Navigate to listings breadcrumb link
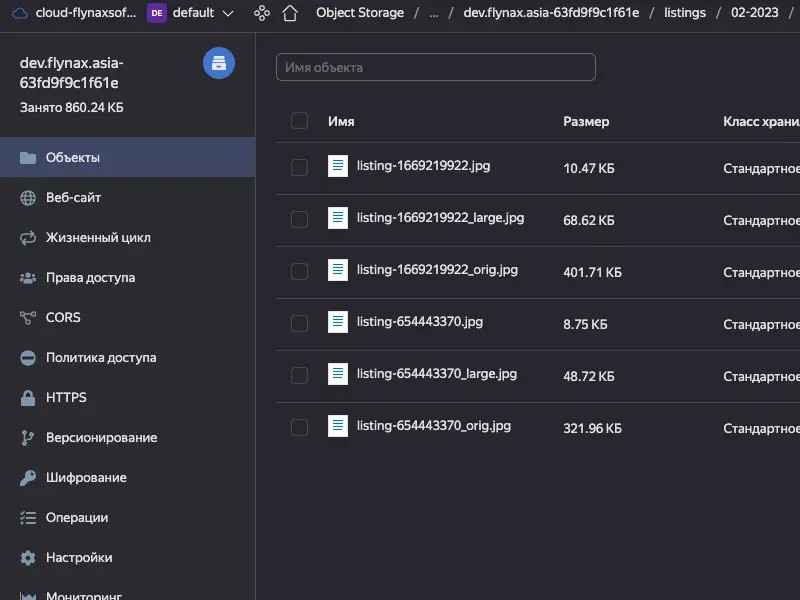The height and width of the screenshot is (600, 800). click(x=684, y=13)
